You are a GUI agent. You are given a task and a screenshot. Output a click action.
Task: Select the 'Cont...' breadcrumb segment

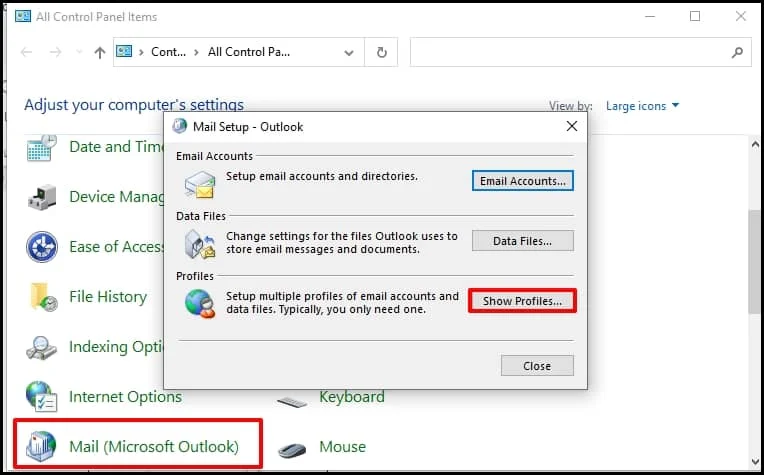[168, 52]
